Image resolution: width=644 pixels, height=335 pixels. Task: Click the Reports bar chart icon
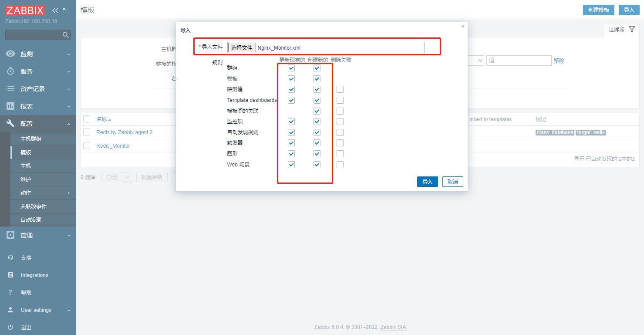coord(10,106)
